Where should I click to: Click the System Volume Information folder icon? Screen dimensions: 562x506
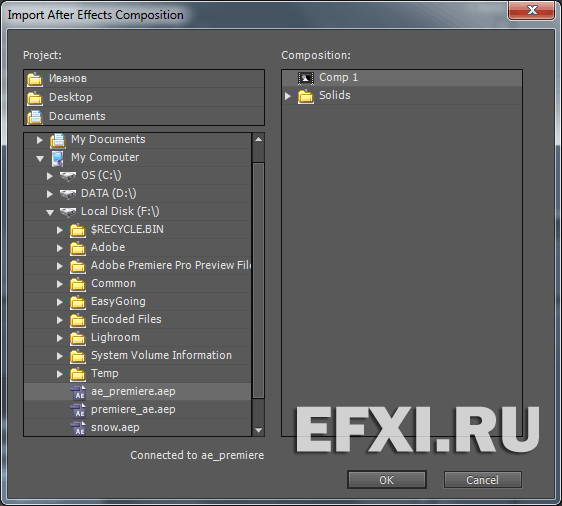coord(77,356)
